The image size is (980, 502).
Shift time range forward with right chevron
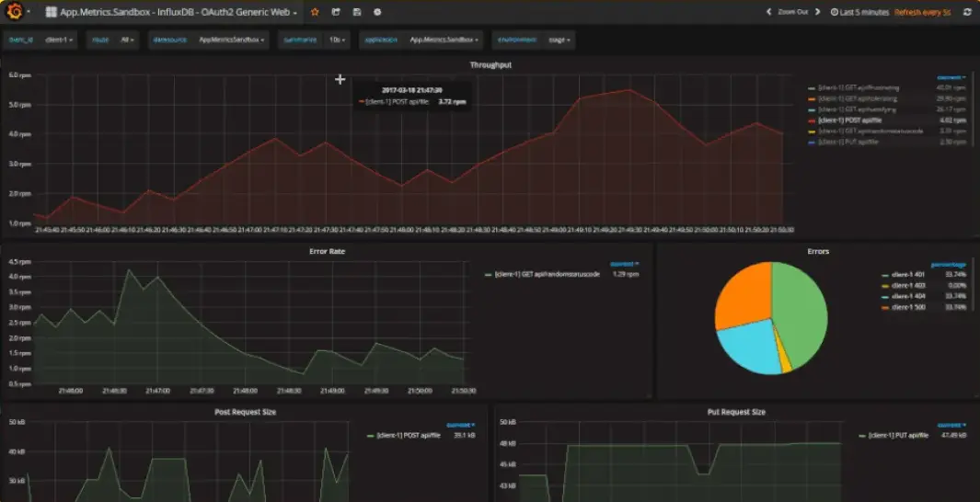817,12
